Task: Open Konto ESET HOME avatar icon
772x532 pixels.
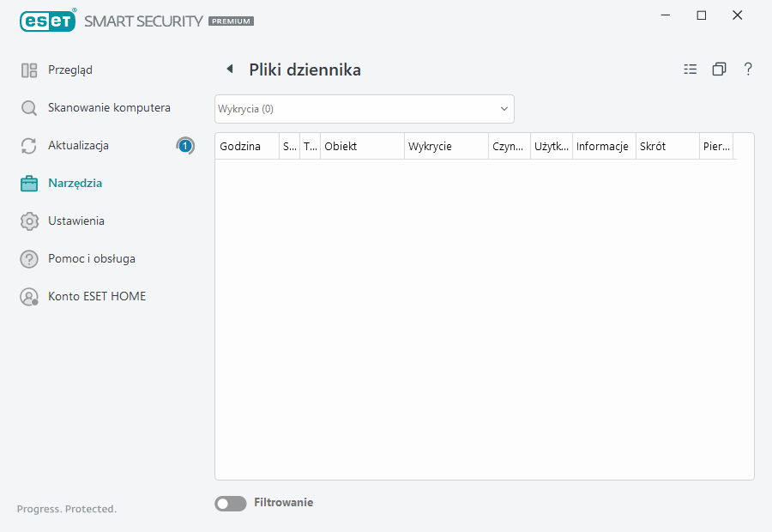Action: 28,296
